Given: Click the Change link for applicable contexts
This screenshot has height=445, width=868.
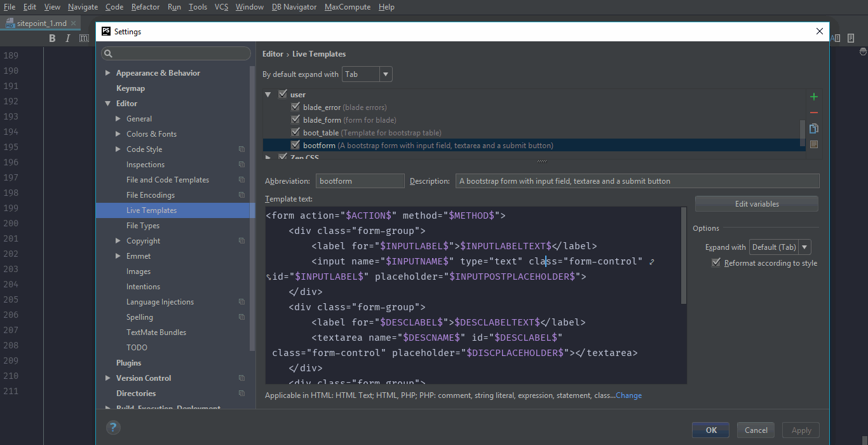Looking at the screenshot, I should tap(628, 395).
